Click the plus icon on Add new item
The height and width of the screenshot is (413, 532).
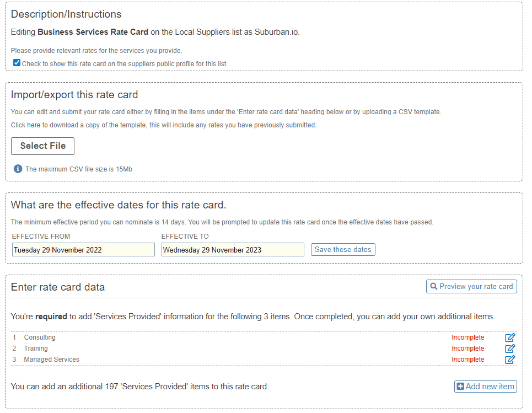coord(460,386)
